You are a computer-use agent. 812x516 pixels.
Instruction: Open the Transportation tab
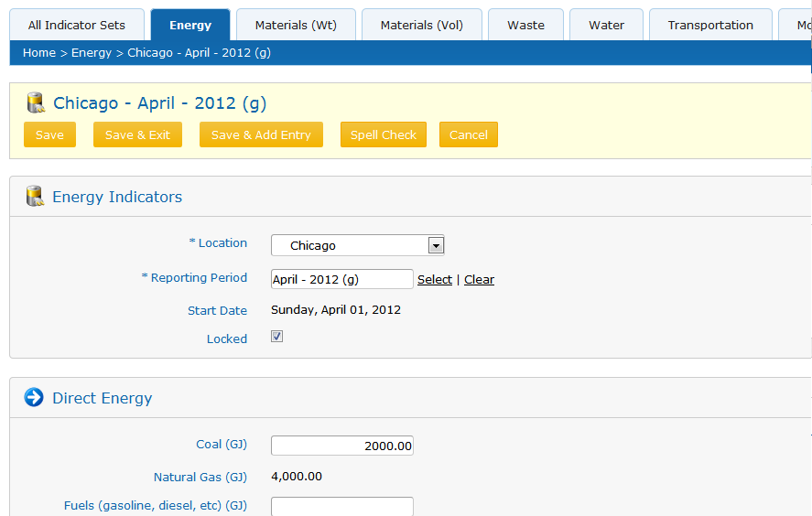(x=710, y=25)
